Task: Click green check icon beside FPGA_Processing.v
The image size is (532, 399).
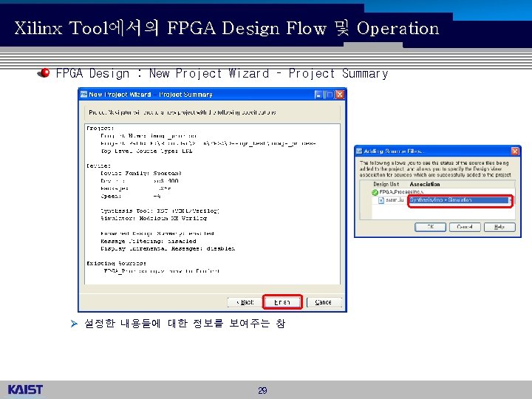Action: (x=375, y=192)
